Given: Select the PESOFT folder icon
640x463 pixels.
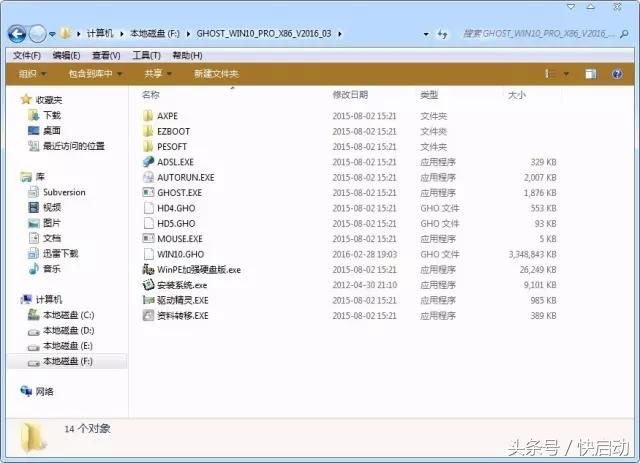Looking at the screenshot, I should (148, 147).
